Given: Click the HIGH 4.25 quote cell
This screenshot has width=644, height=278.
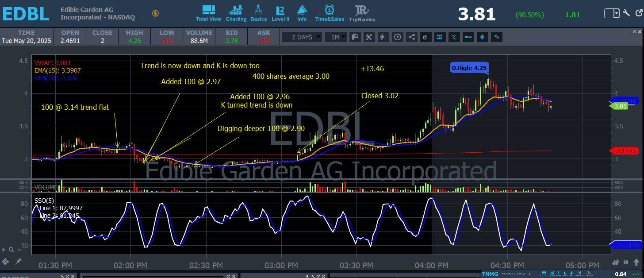Looking at the screenshot, I should tap(134, 36).
